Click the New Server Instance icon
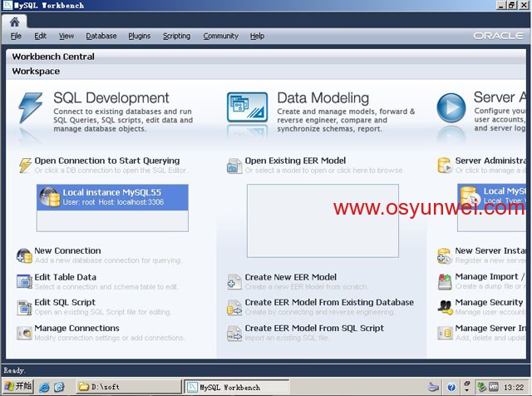This screenshot has height=396, width=532. 445,256
